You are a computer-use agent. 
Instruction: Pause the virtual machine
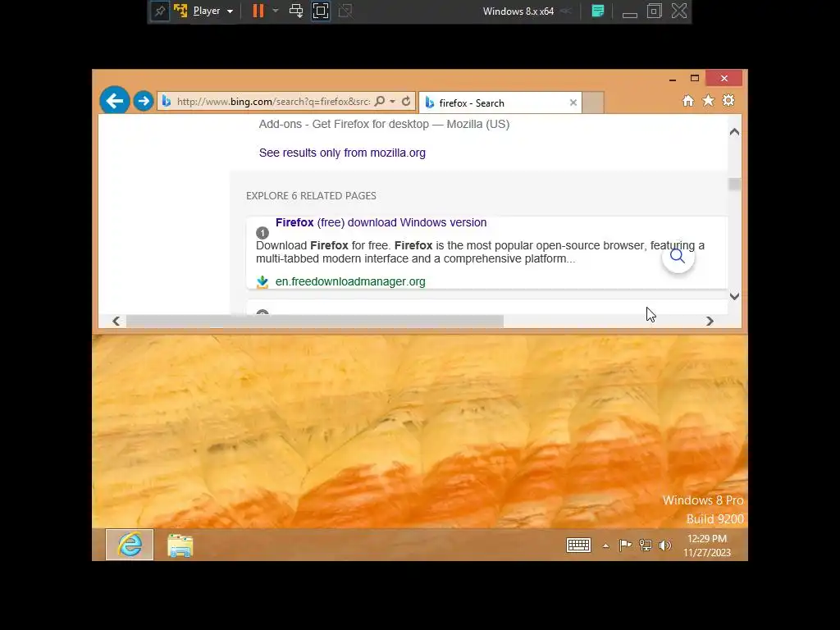(258, 11)
